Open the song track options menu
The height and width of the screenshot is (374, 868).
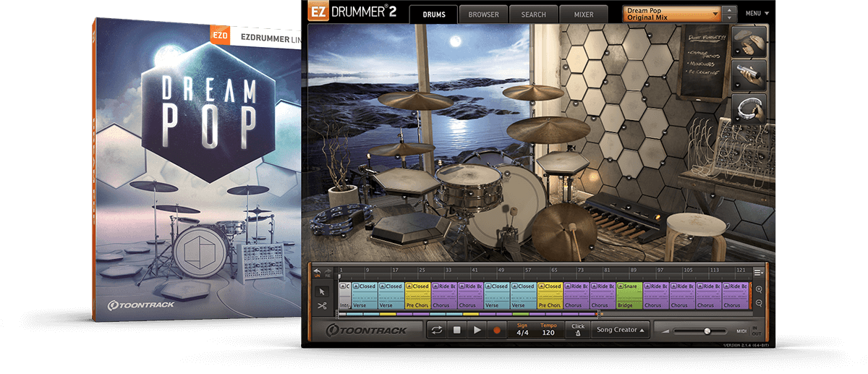click(758, 272)
